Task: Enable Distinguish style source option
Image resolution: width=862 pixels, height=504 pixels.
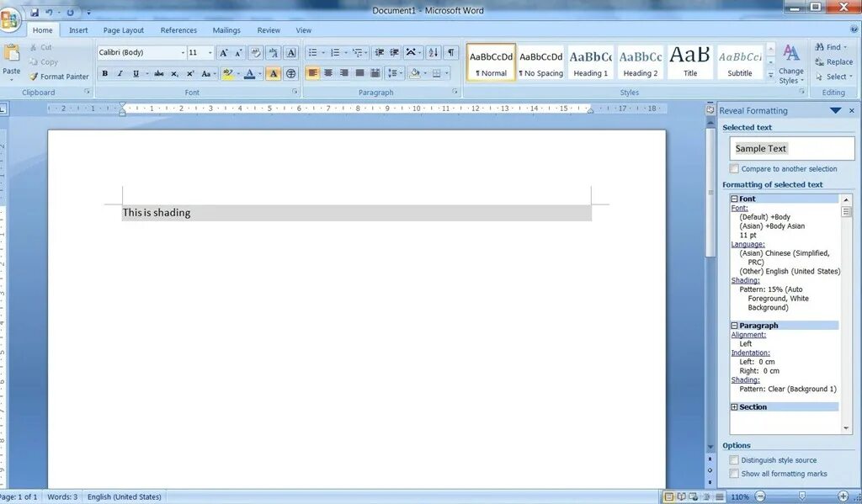Action: pos(734,460)
